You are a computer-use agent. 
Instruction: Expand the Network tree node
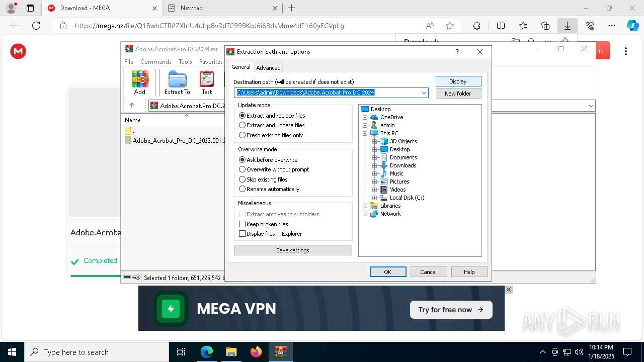tap(365, 214)
